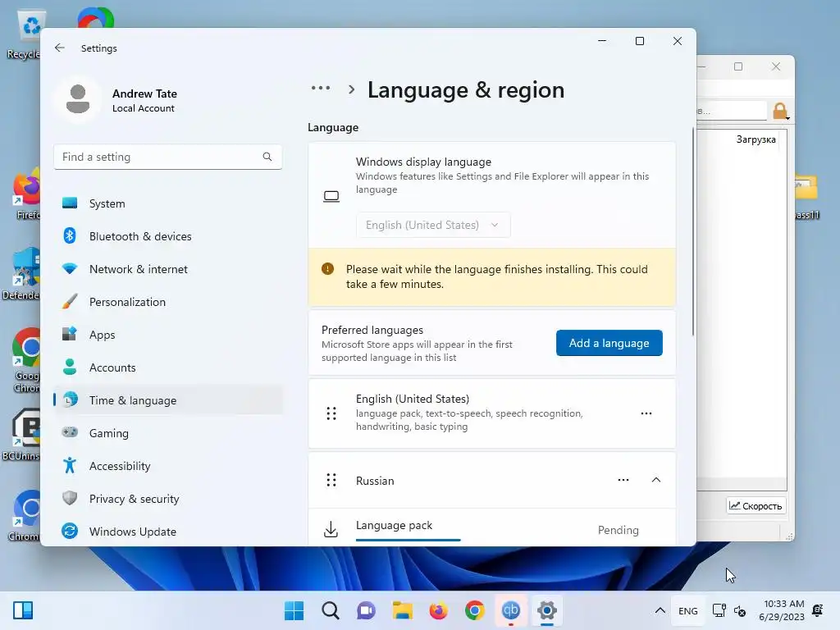840x630 pixels.
Task: Open Gaming settings
Action: 167,433
